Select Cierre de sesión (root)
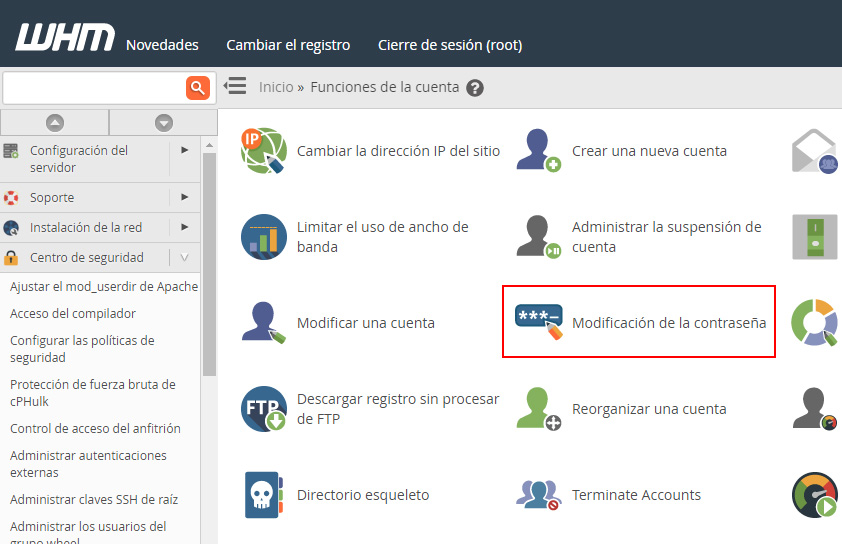 coord(449,45)
